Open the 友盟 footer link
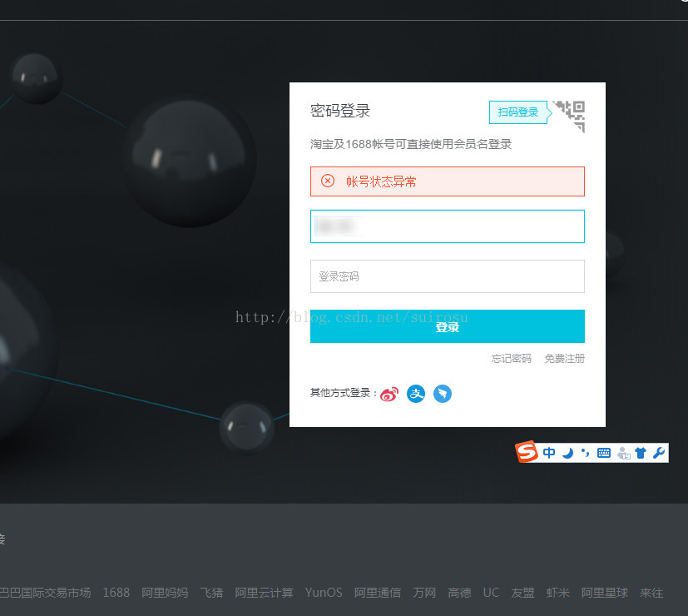 [x=522, y=593]
